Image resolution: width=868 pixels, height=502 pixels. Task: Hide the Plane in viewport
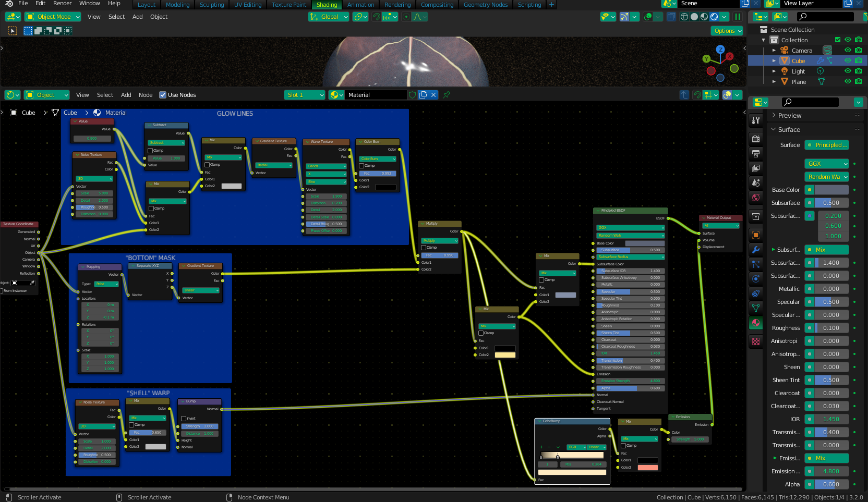click(x=848, y=82)
